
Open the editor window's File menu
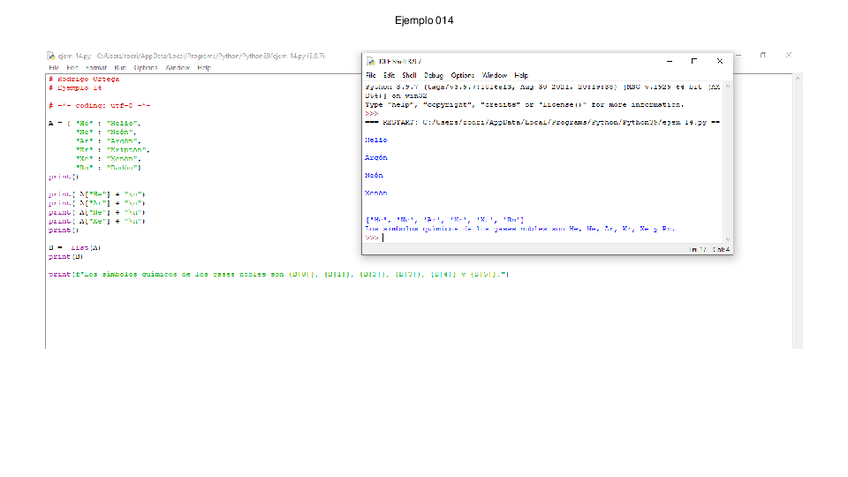(x=54, y=68)
